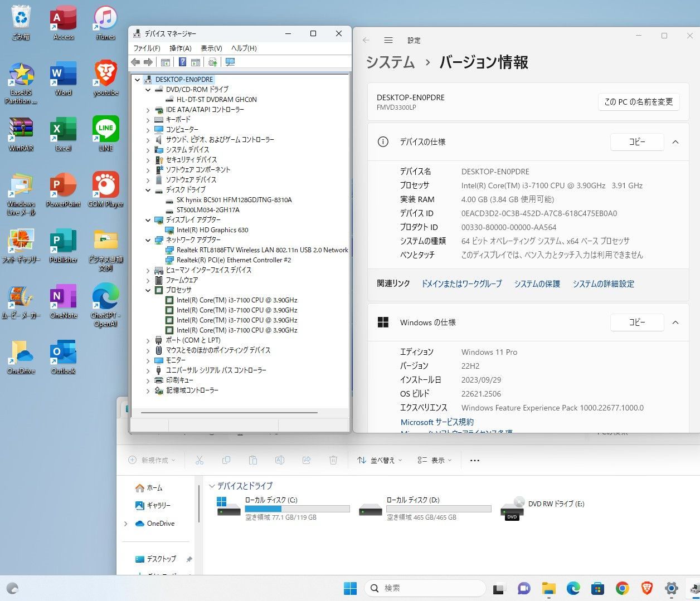Viewport: 700px width, 601px height.
Task: Click the Cut icon in File Explorer toolbar
Action: tap(199, 460)
